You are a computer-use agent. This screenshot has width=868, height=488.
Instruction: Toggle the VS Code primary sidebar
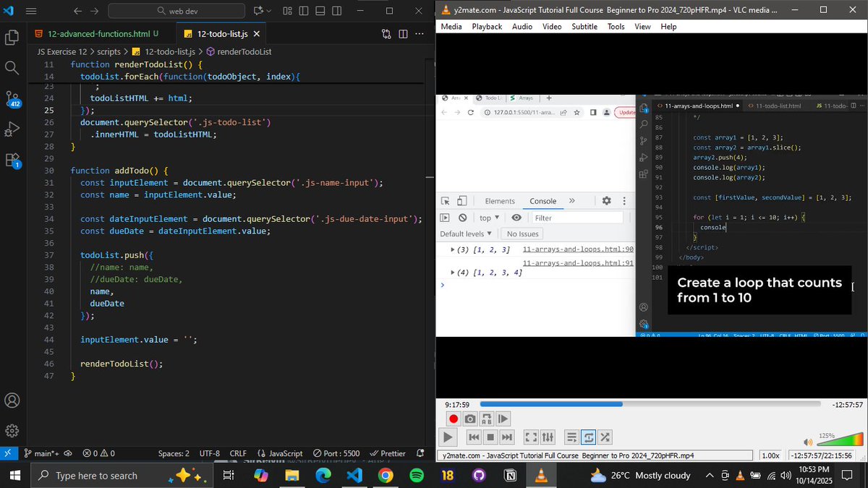(x=303, y=11)
